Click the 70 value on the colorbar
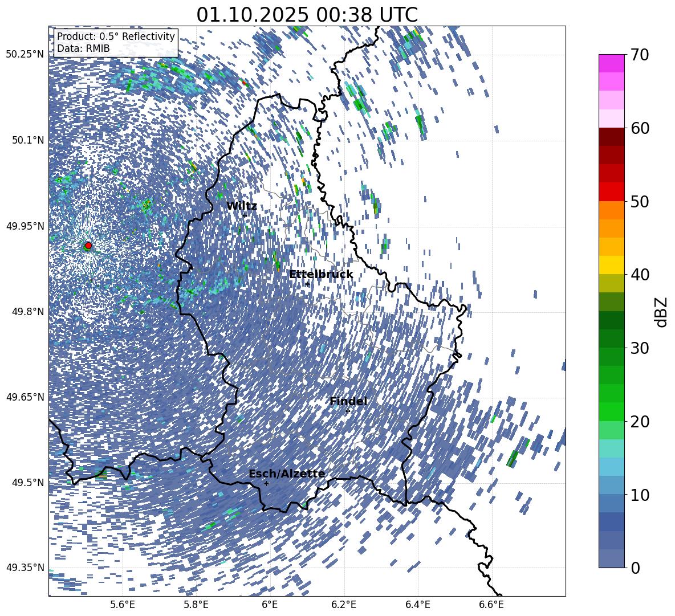The width and height of the screenshot is (675, 616). click(640, 55)
